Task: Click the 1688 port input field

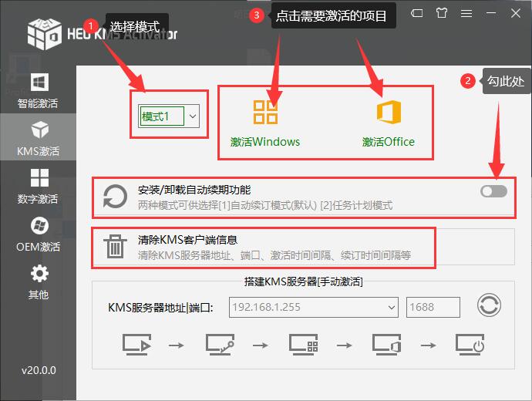Action: point(433,308)
